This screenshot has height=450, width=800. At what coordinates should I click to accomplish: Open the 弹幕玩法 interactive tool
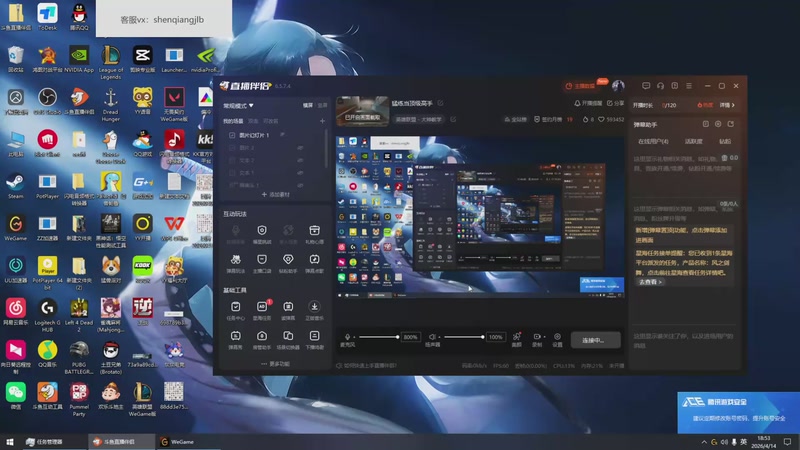(x=235, y=263)
